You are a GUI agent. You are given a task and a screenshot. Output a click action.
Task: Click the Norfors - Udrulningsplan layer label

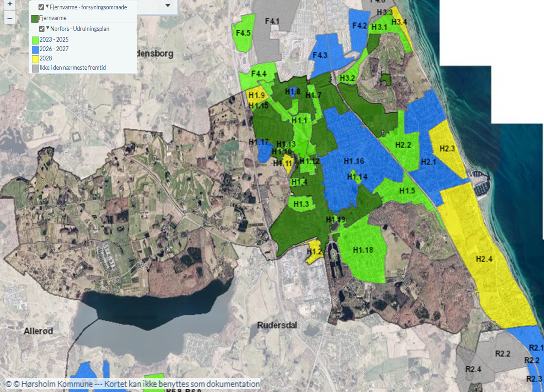click(x=80, y=29)
